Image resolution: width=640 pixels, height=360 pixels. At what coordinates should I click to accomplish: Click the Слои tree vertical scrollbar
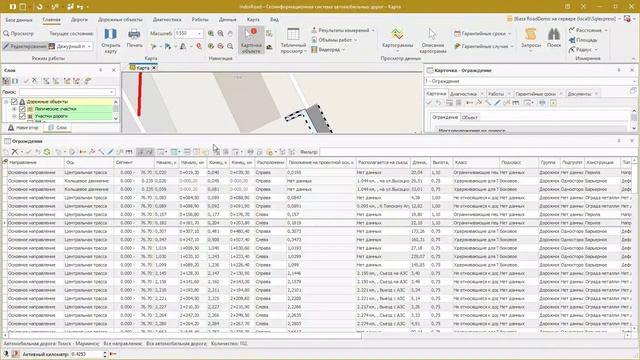(x=116, y=110)
